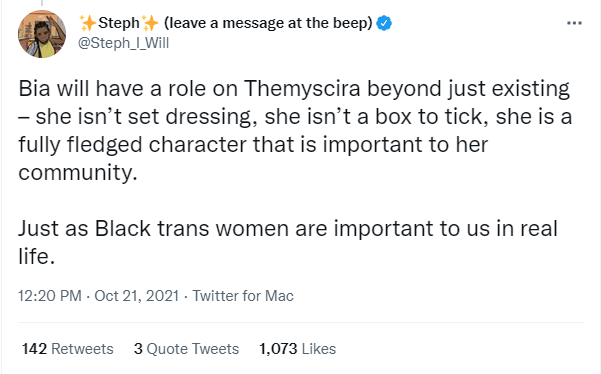This screenshot has height=374, width=601.
Task: Click the 12:20 PM timestamp
Action: [x=50, y=296]
